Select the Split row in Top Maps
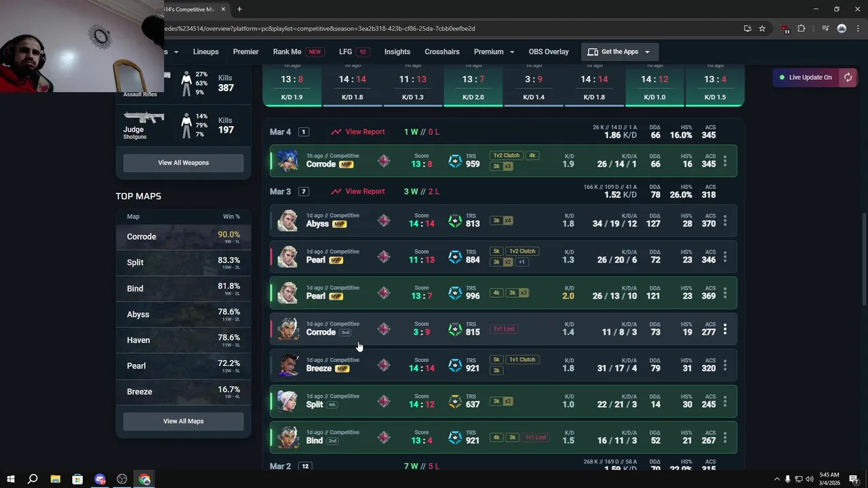This screenshot has height=488, width=868. click(183, 262)
